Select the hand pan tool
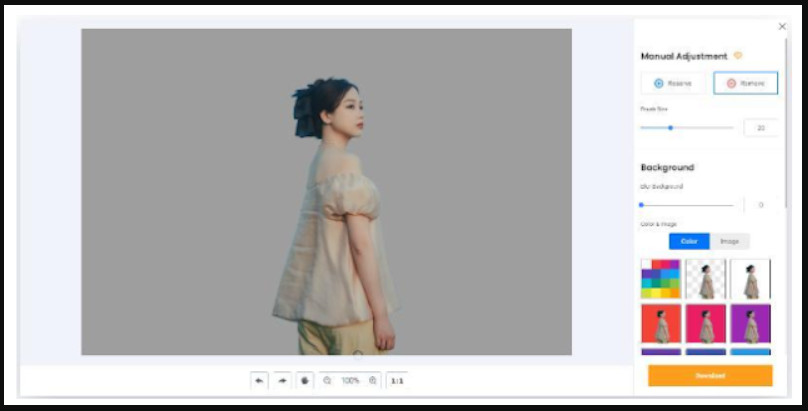The image size is (808, 411). 304,381
